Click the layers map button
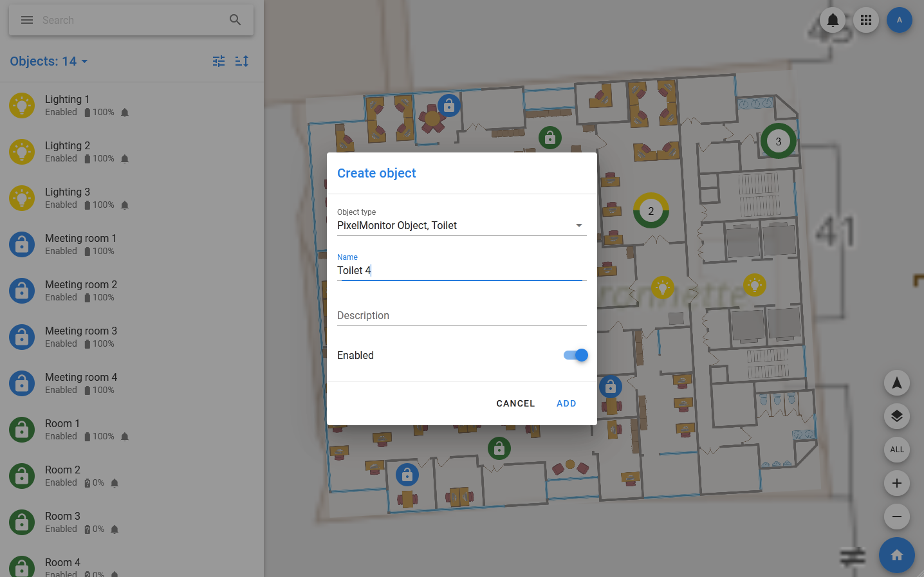Screen dimensions: 924x577 tap(897, 416)
